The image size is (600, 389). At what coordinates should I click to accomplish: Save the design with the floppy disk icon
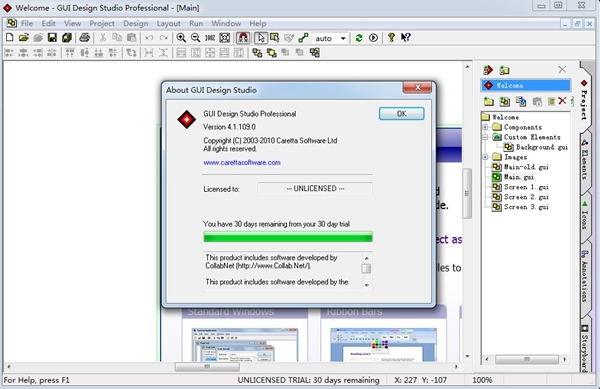coord(52,37)
